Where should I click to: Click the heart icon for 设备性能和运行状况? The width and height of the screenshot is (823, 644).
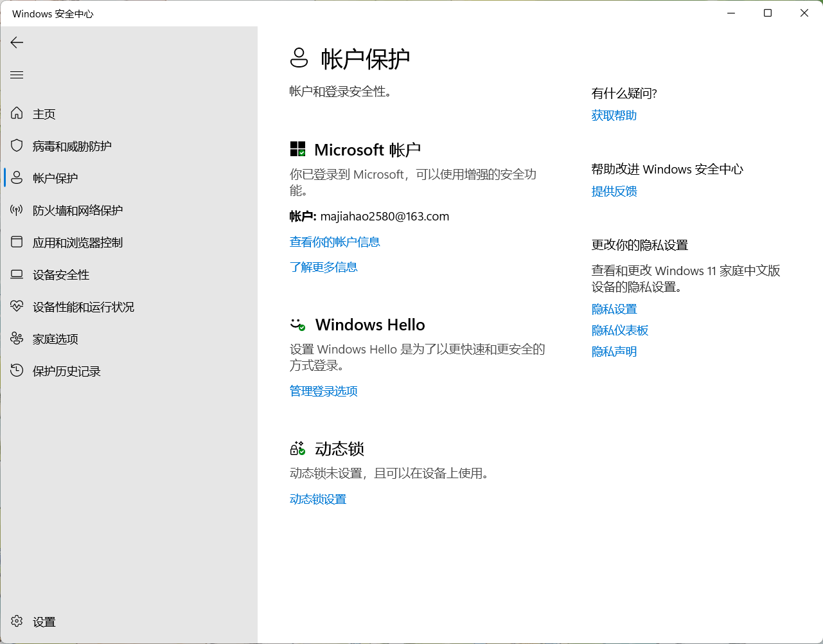(17, 307)
